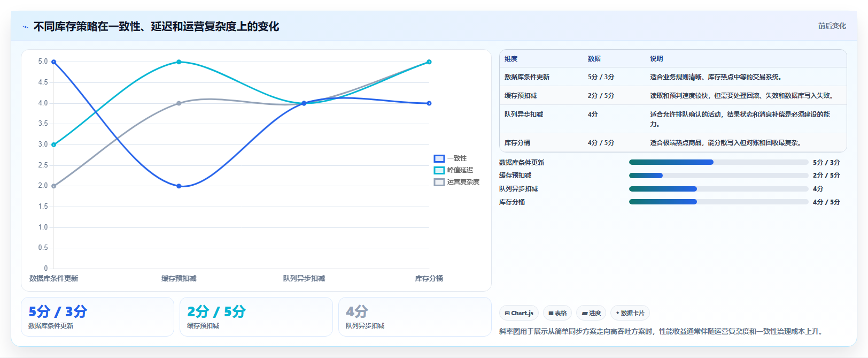
Task: Click the 表格 chip
Action: coord(557,313)
